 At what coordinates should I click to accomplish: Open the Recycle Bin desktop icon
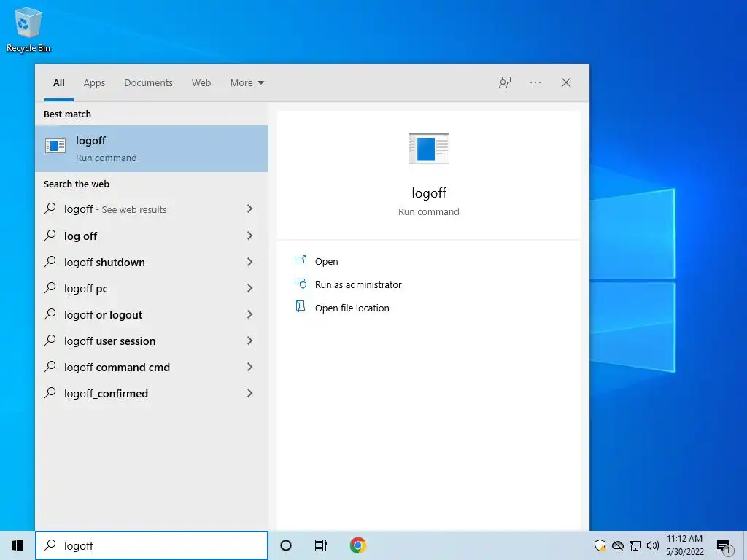tap(28, 29)
